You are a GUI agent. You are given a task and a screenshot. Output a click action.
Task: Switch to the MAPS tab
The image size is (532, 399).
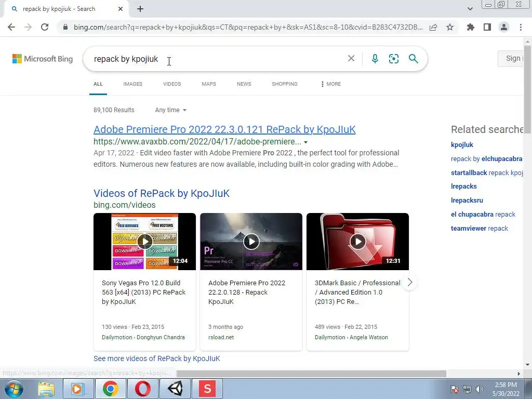pos(209,84)
